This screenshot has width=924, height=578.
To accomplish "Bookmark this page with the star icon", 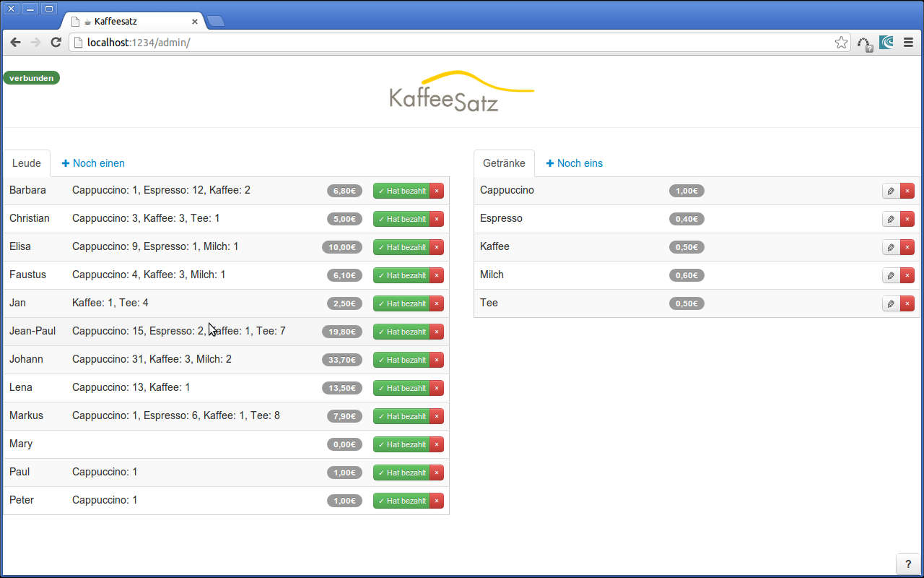I will pyautogui.click(x=841, y=43).
